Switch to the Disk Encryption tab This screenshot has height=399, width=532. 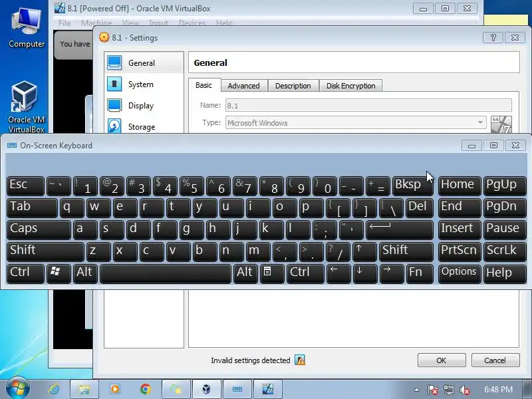click(x=351, y=86)
